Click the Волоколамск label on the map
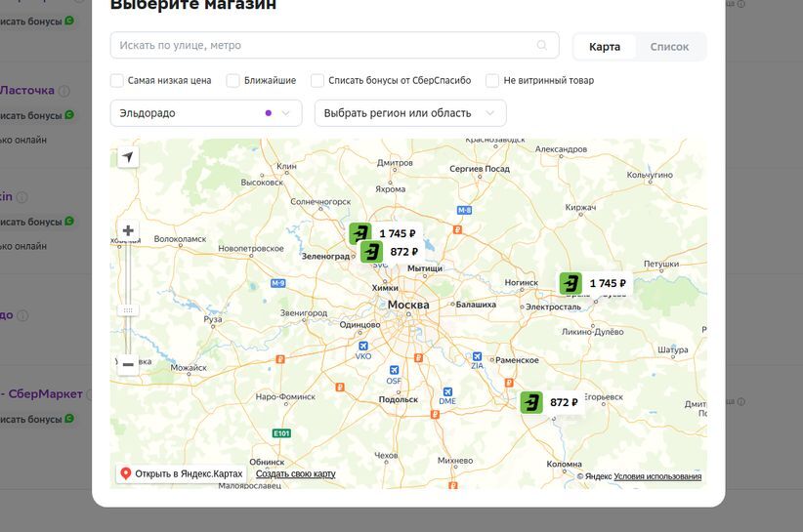 [x=180, y=239]
